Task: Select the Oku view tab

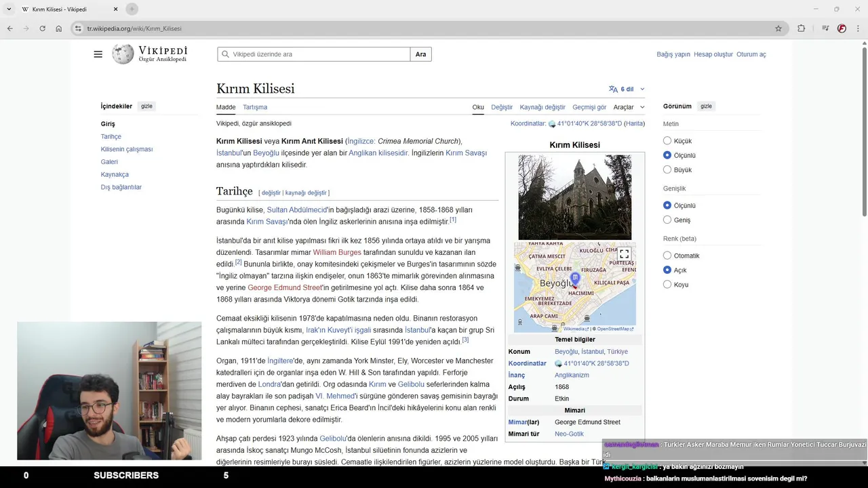Action: click(478, 107)
